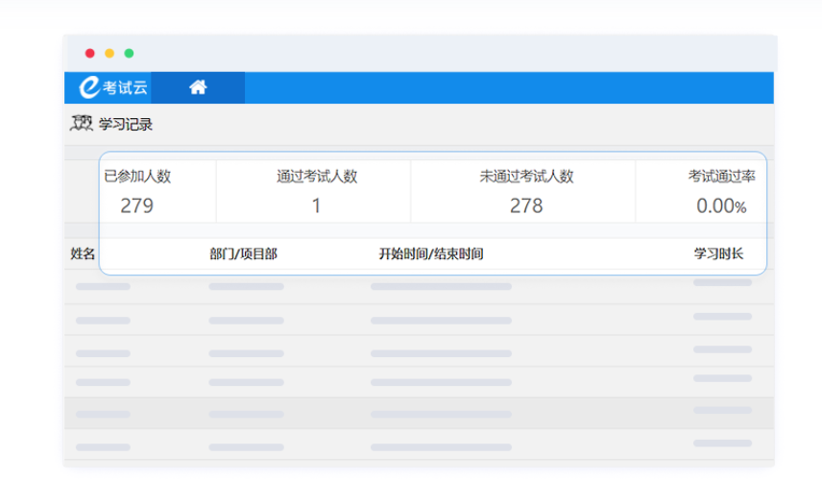Click the 考试云 logo
This screenshot has height=504, width=822.
pos(113,87)
